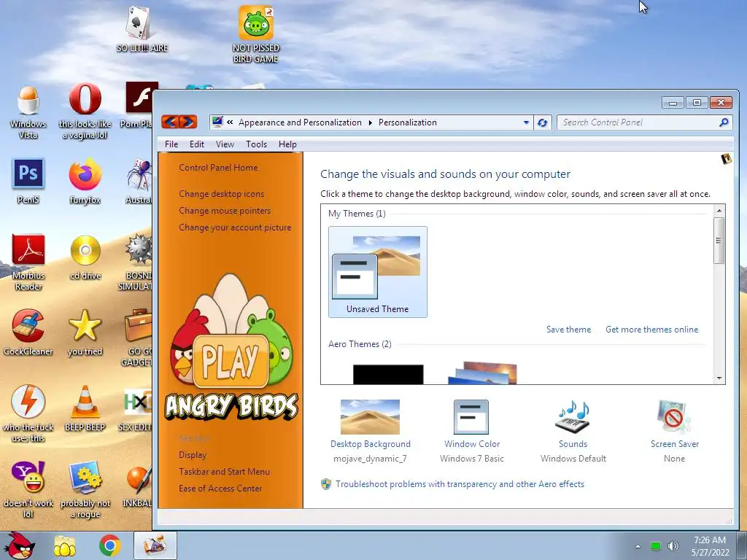Click Change desktop icons link

click(222, 194)
